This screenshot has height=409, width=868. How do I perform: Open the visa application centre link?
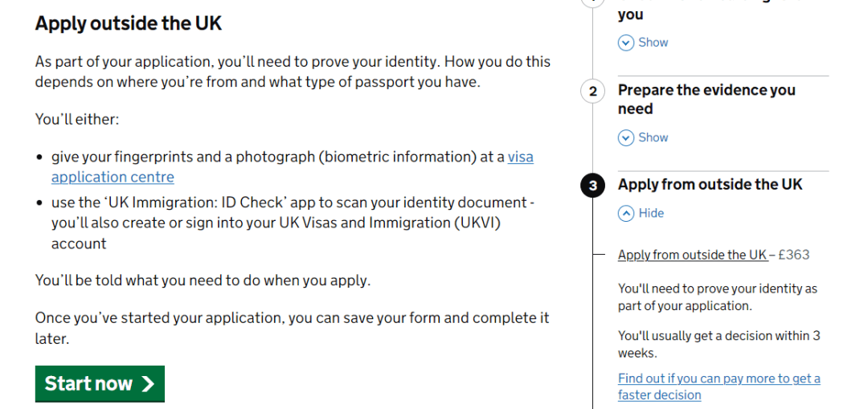pyautogui.click(x=293, y=167)
